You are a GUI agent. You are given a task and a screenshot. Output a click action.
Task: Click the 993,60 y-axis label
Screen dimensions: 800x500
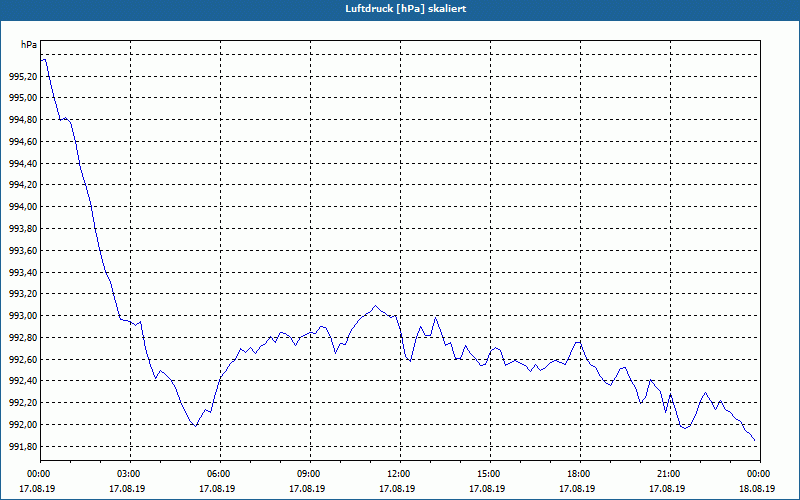(23, 251)
